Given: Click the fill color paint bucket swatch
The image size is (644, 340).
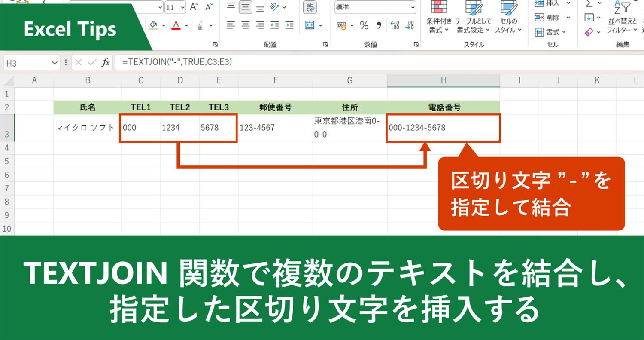Looking at the screenshot, I should click(154, 25).
